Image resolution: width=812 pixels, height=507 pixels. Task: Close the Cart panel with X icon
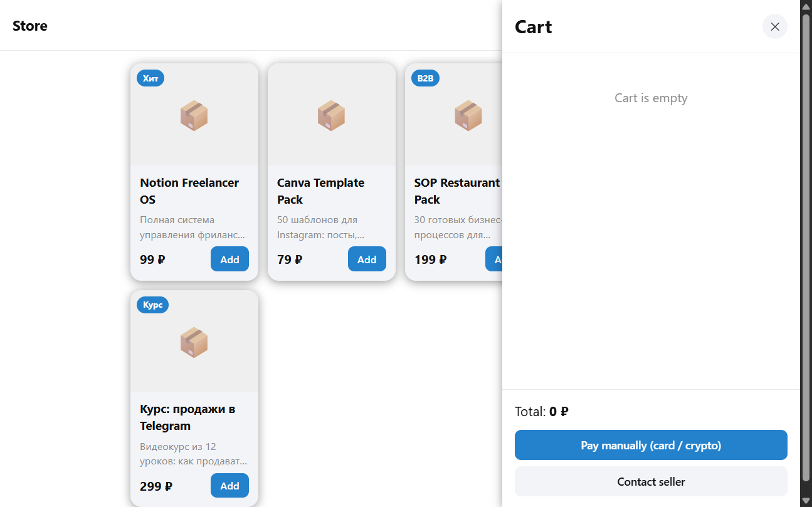tap(774, 26)
